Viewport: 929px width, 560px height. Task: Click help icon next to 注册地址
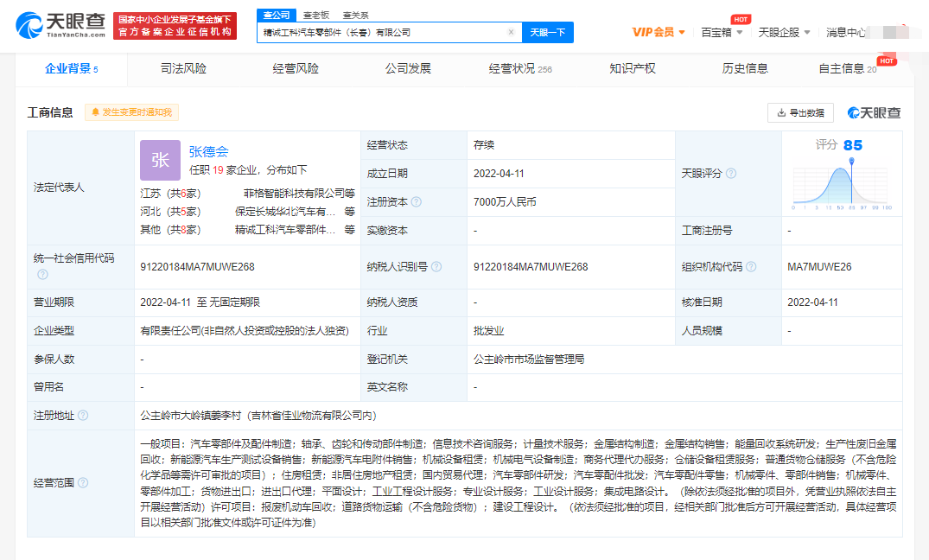(83, 415)
